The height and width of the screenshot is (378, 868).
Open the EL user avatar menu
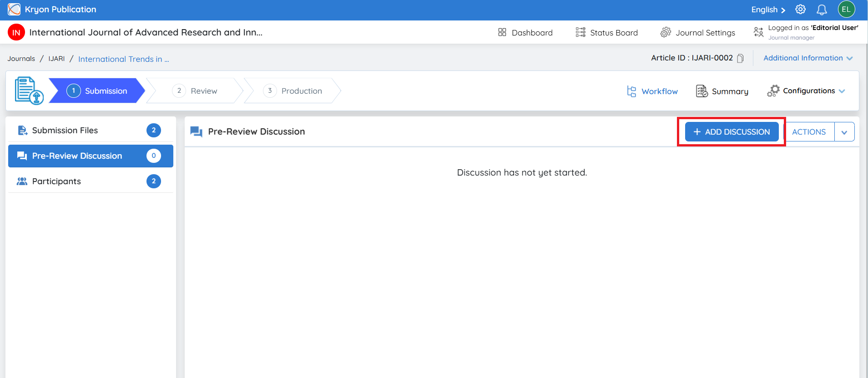click(x=846, y=9)
